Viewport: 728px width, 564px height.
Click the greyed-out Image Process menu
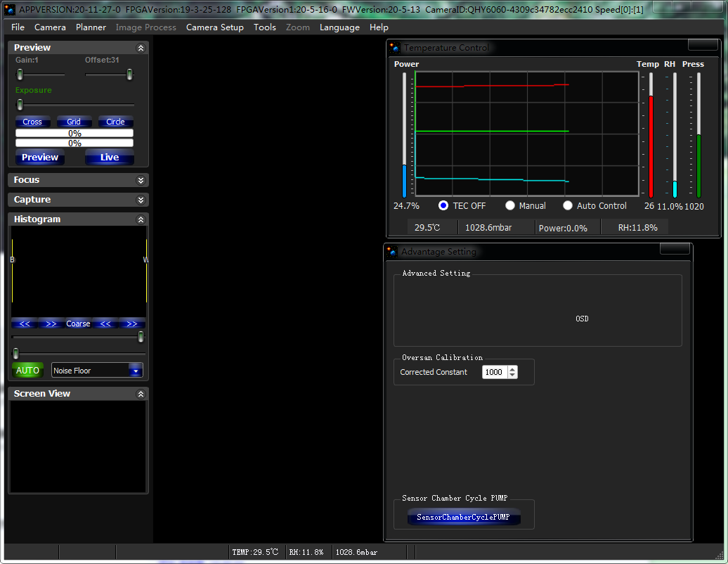tap(145, 27)
